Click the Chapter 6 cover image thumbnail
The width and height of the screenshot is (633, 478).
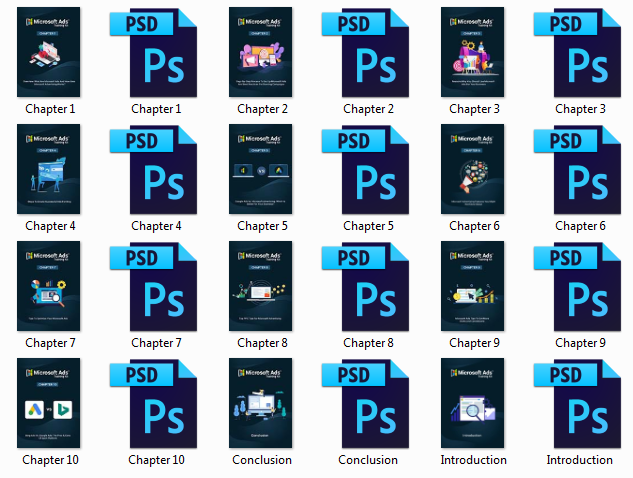(x=472, y=169)
